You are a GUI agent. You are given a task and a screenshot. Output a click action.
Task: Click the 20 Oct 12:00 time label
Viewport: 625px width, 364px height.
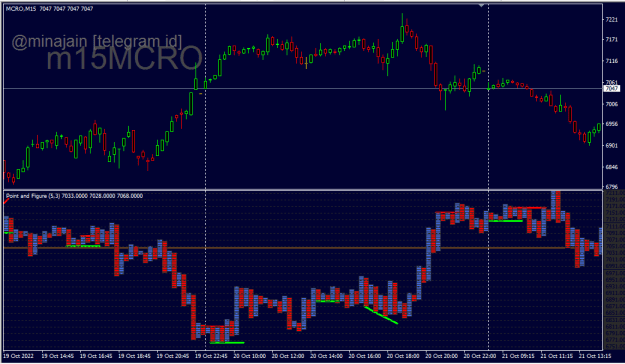[288, 356]
